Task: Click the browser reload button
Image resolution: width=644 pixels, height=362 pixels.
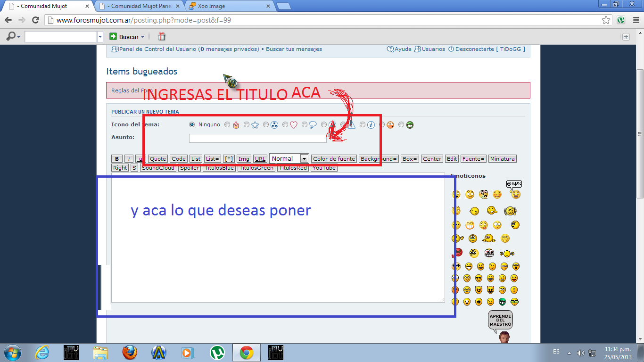Action: point(35,20)
